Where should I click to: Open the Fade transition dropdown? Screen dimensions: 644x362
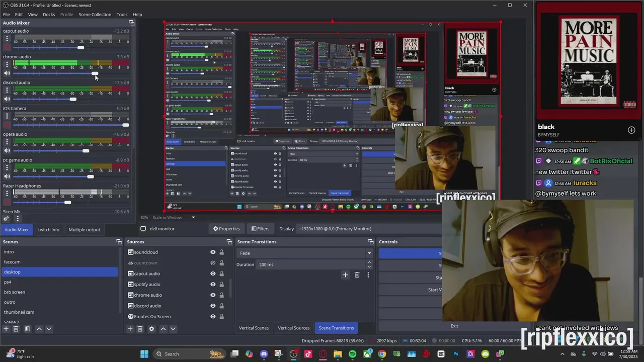305,253
